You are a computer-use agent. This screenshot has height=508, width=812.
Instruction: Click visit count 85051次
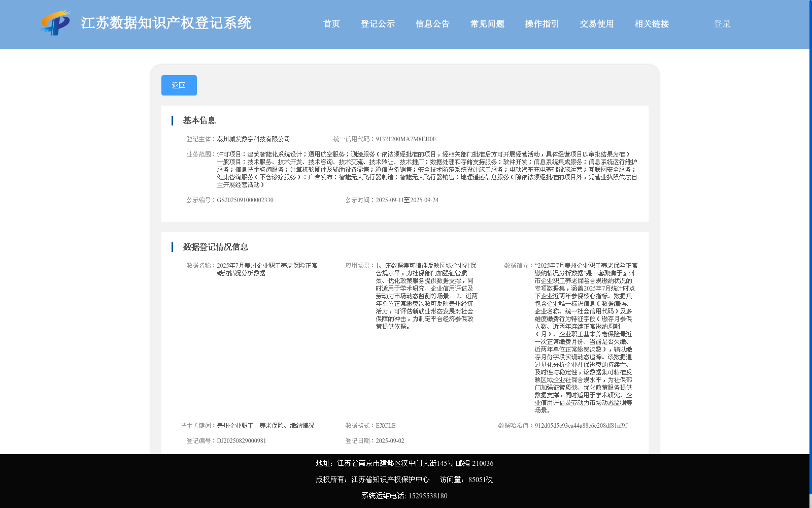point(481,480)
